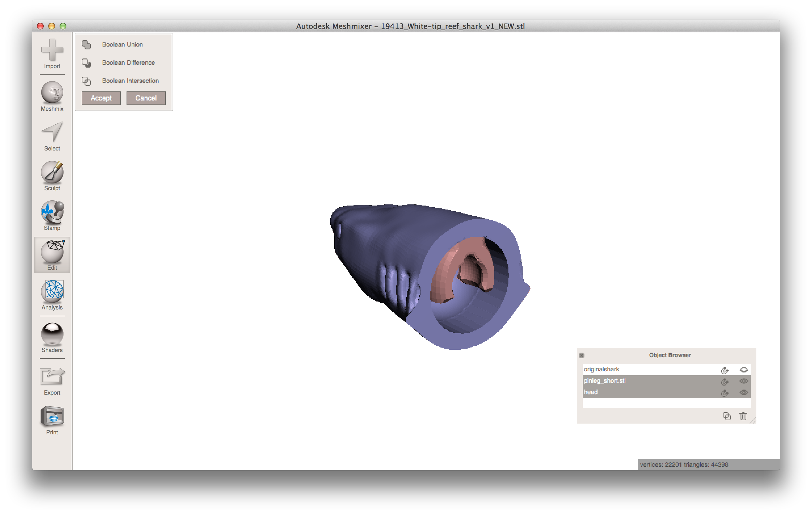
Task: Click the target icon for head
Action: click(725, 393)
